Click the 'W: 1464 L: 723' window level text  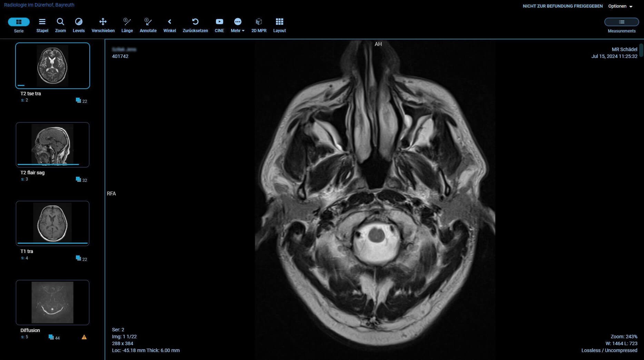coord(621,343)
